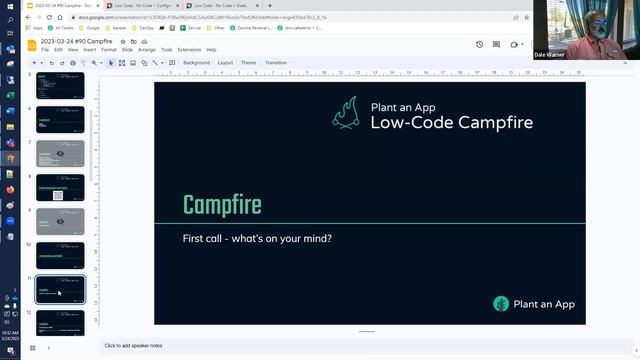Click to add speaker notes
Image resolution: width=640 pixels, height=360 pixels.
click(133, 346)
